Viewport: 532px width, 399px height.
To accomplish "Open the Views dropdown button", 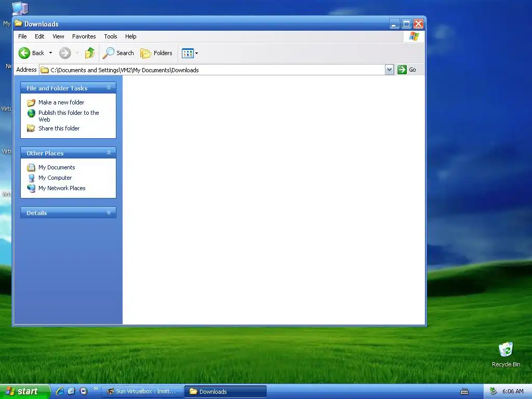I will point(190,53).
